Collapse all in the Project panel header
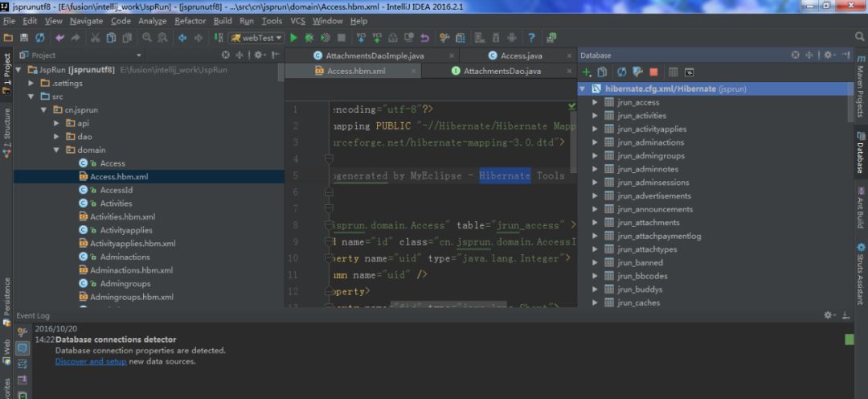The height and width of the screenshot is (399, 868). click(x=240, y=55)
